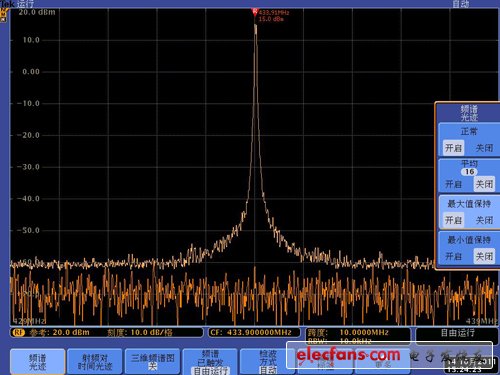This screenshot has height=375, width=500.
Task: Enable 平均 averaging trace 开启
Action: [453, 184]
